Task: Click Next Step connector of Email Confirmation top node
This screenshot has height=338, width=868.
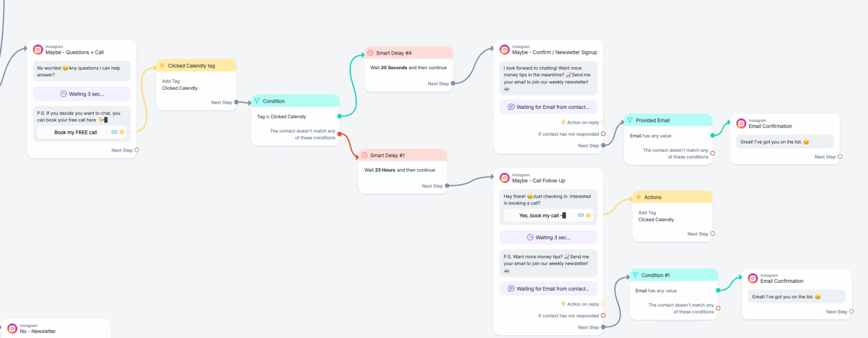Action: tap(840, 157)
